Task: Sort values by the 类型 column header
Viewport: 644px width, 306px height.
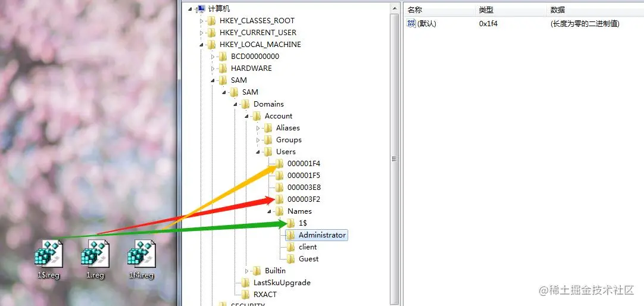Action: coord(511,10)
